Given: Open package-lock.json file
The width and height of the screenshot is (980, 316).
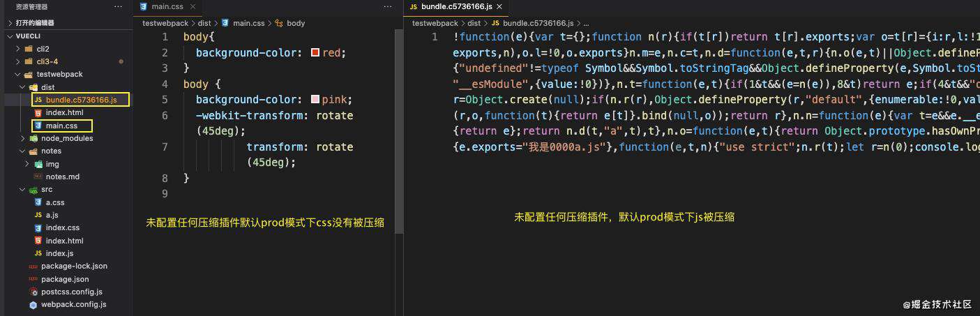Looking at the screenshot, I should click(74, 266).
